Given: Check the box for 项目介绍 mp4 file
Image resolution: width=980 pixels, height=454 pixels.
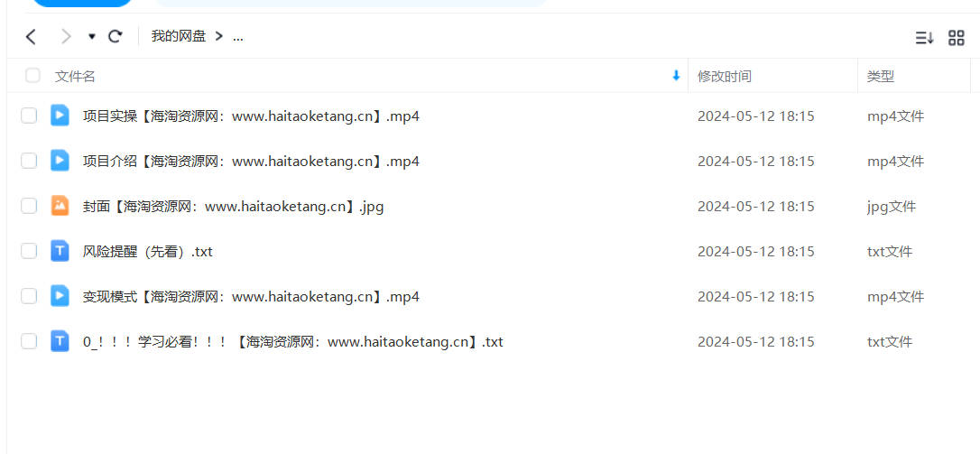Looking at the screenshot, I should click(29, 161).
